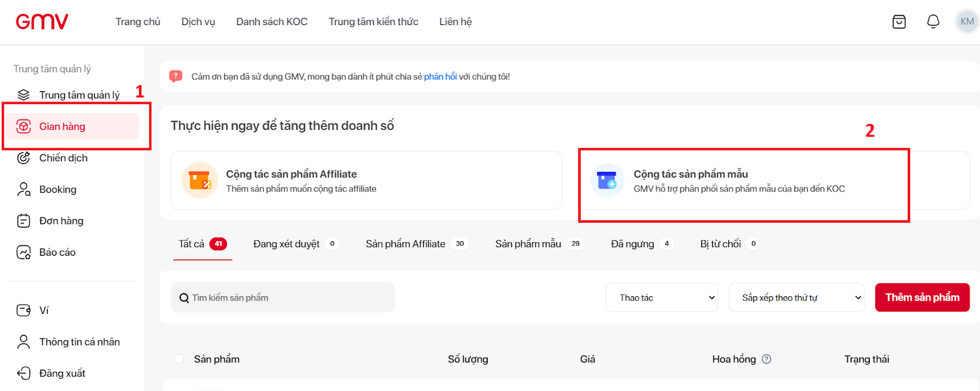The image size is (980, 391).
Task: Open the Cộng tác sản phẩm Affiliate card title
Action: (x=292, y=174)
